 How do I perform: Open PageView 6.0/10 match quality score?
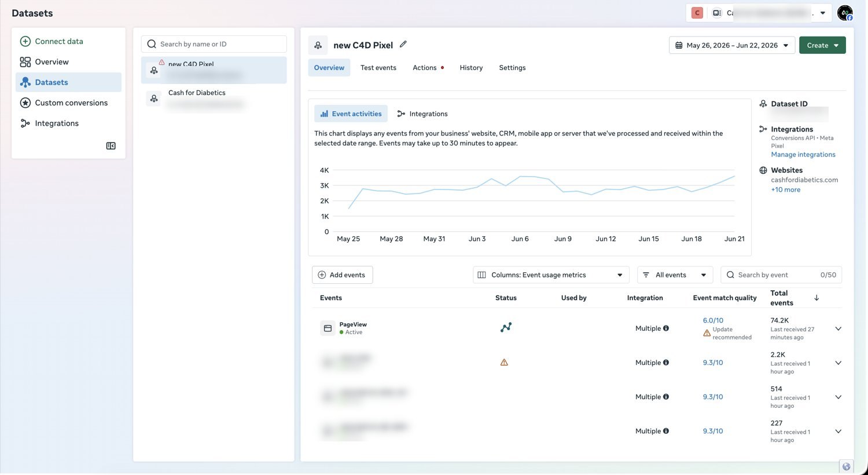click(713, 320)
